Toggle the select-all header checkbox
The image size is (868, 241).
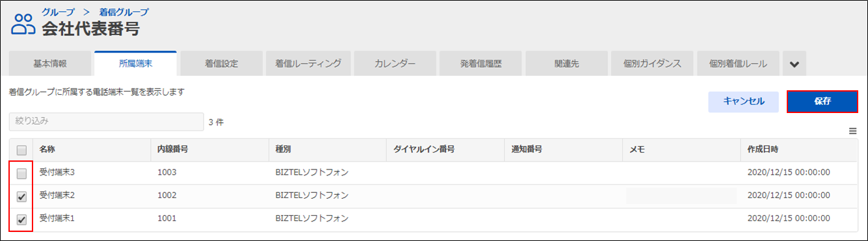(21, 150)
